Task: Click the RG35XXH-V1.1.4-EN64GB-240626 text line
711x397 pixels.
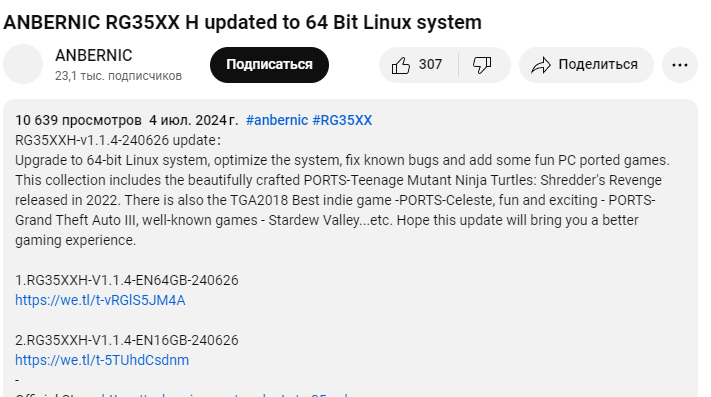Action: point(127,280)
